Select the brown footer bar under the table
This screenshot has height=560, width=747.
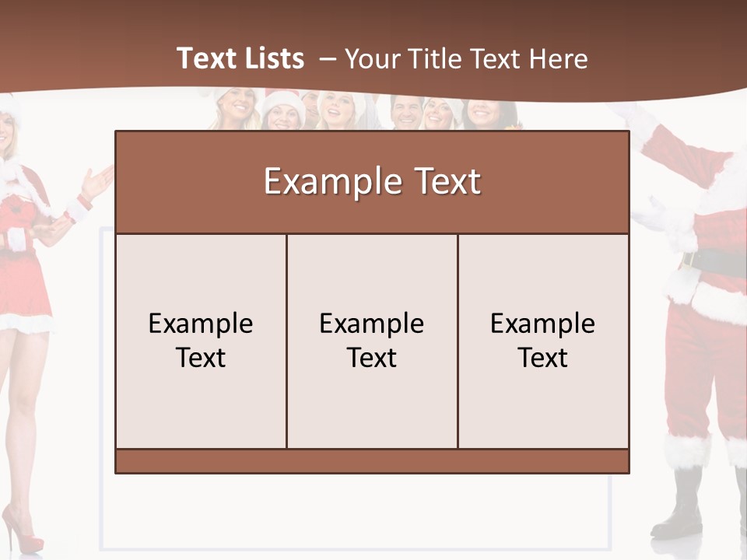372,461
